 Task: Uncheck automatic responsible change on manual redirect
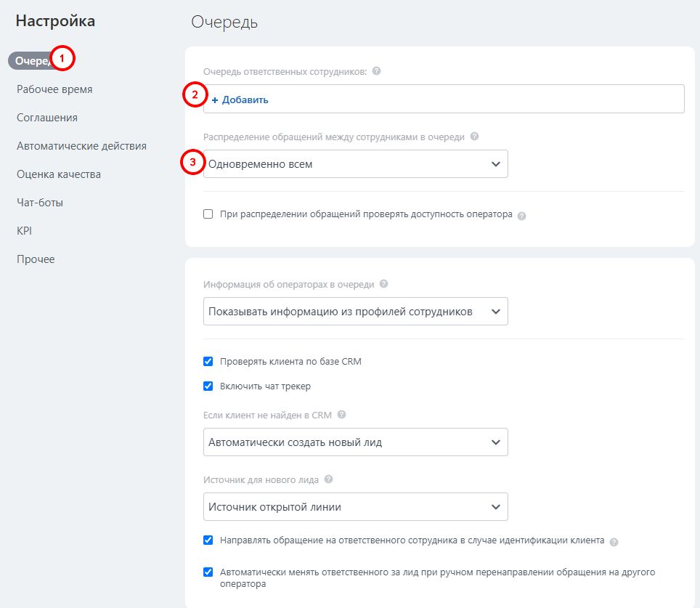[207, 572]
